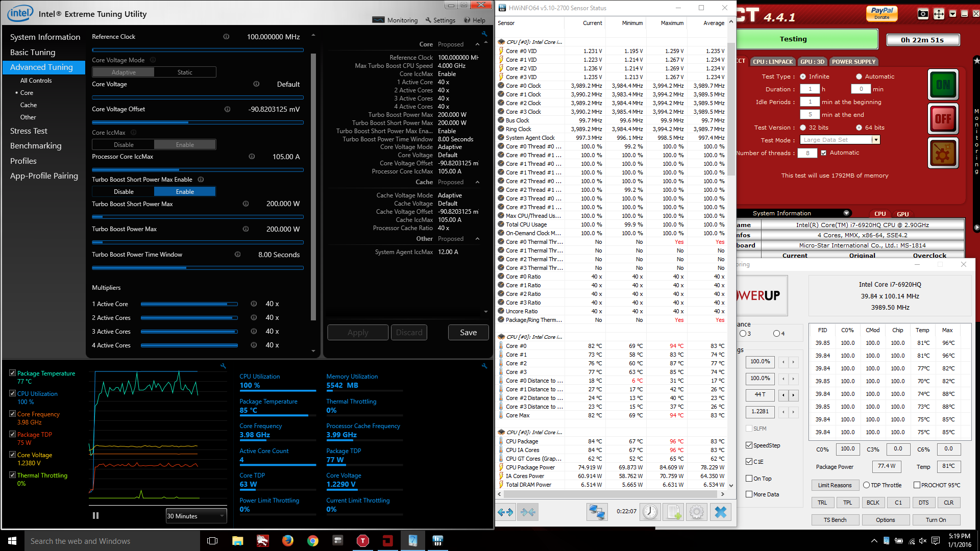Click HWiNFO expand columns arrows icon
Image resolution: width=980 pixels, height=551 pixels.
505,512
